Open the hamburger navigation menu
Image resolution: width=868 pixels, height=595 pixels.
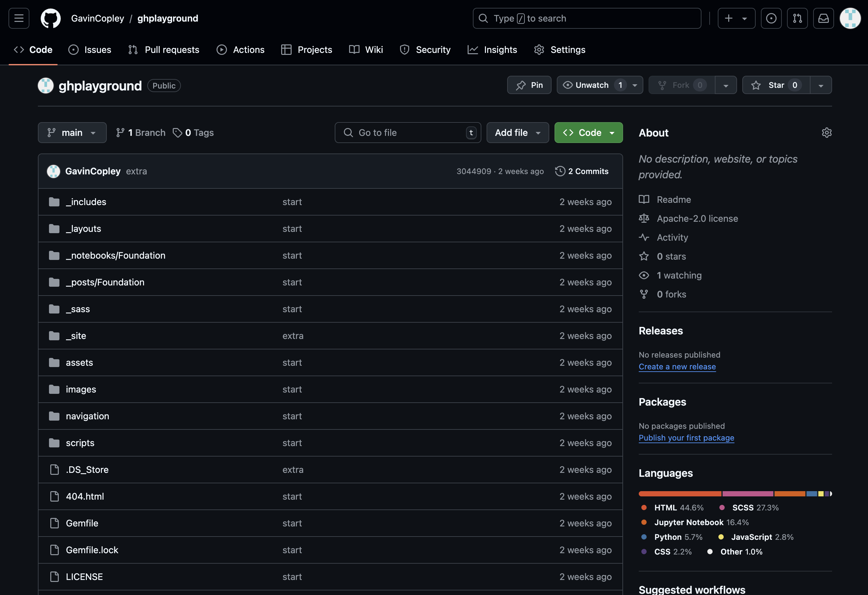[19, 18]
